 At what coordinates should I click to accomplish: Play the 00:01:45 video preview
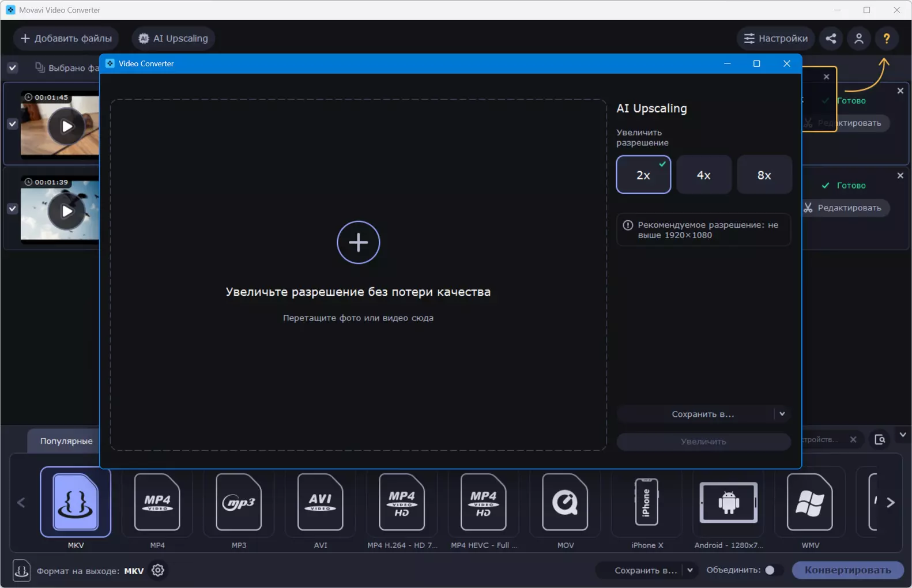67,126
